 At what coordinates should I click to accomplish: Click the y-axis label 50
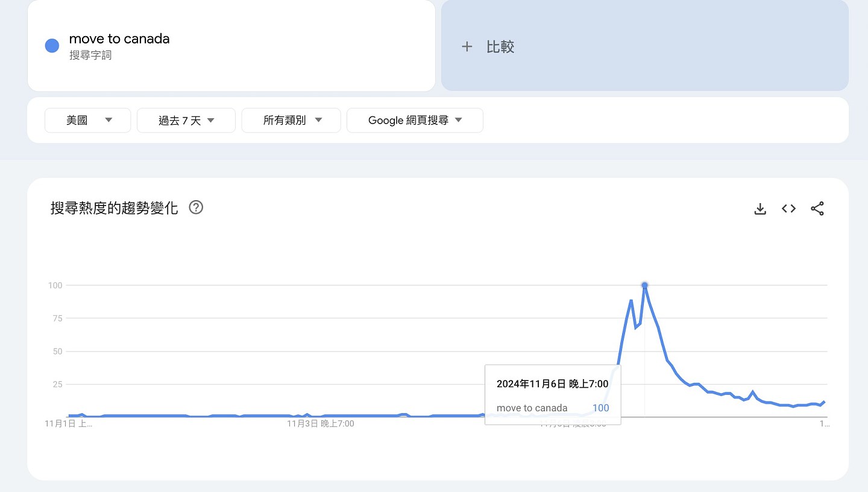(57, 352)
